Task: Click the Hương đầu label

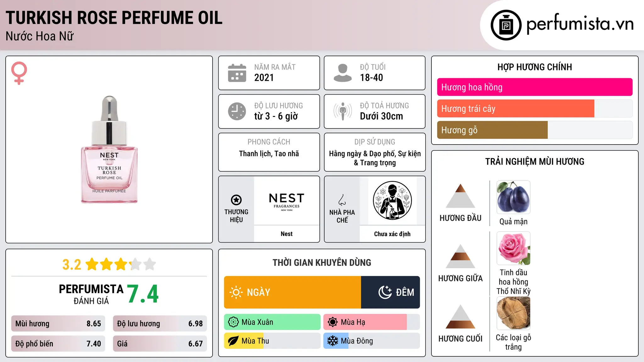Action: click(461, 218)
